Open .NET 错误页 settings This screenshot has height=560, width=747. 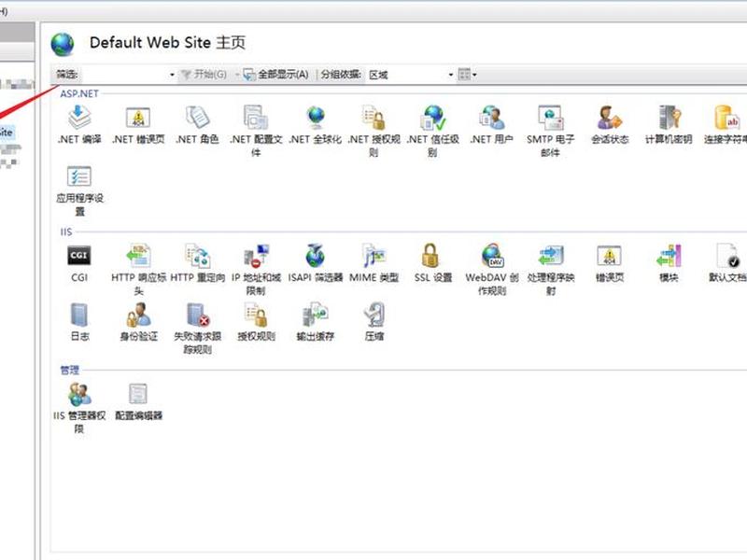click(x=138, y=125)
